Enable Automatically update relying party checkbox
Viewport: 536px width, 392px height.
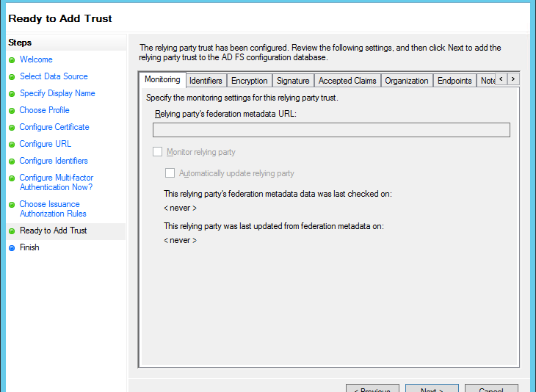coord(170,173)
